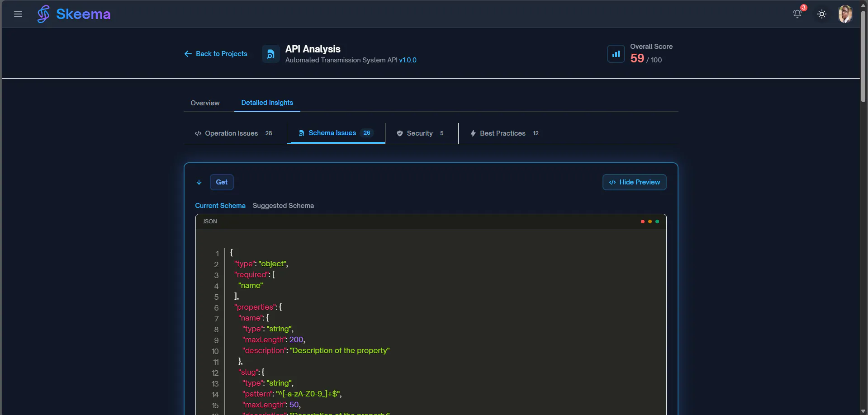Image resolution: width=868 pixels, height=415 pixels.
Task: Click the Skeema logo icon
Action: [x=43, y=14]
